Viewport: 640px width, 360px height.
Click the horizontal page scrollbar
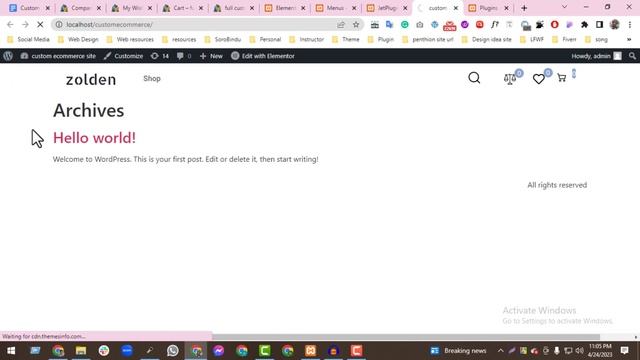click(406, 337)
